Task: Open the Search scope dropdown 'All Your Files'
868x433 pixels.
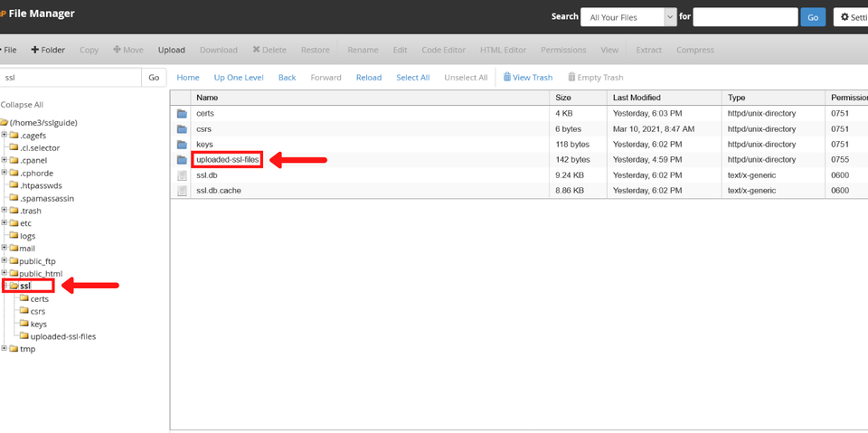Action: coord(628,17)
